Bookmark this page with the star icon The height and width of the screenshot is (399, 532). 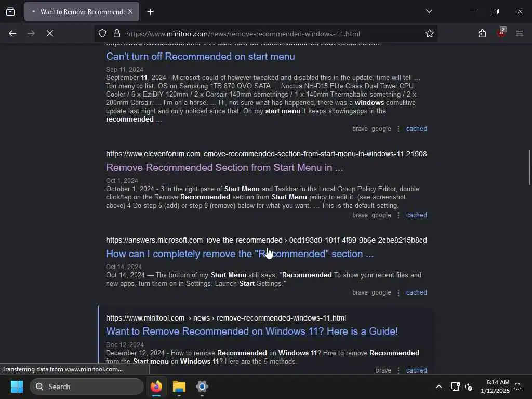pyautogui.click(x=429, y=33)
